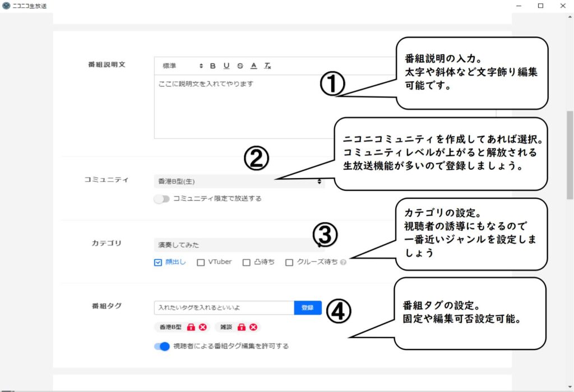Viewport: 574px width, 392px height.
Task: Click the 番組説明文 label
Action: pos(107,64)
